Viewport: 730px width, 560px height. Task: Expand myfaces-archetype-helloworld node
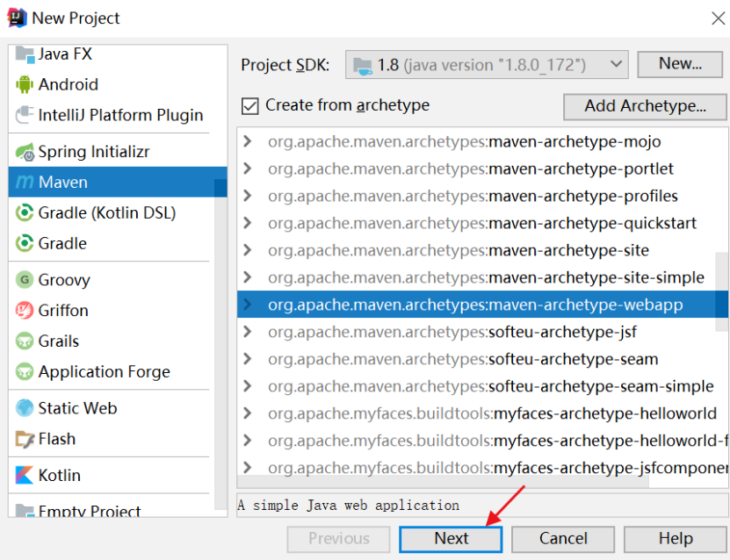click(x=247, y=413)
